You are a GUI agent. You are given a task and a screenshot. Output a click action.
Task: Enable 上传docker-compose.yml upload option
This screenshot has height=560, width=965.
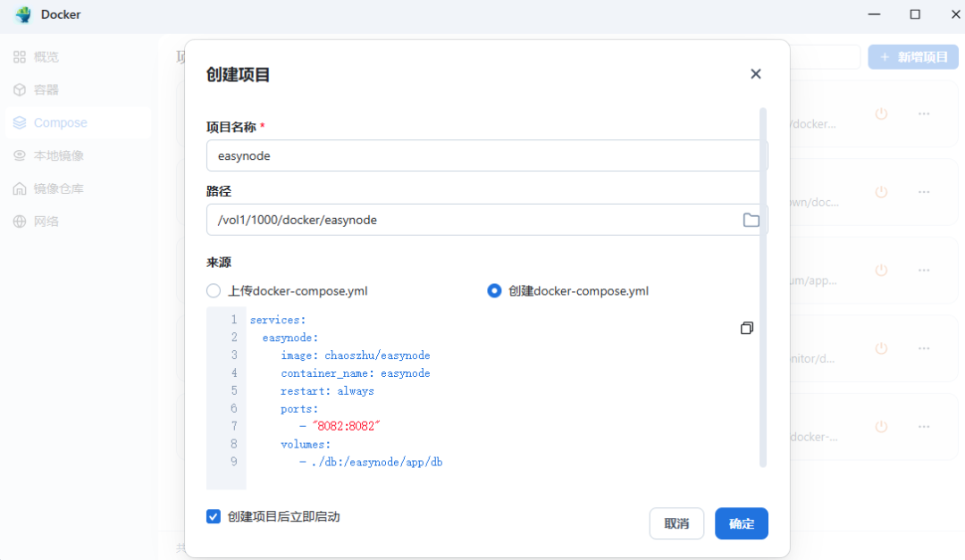[x=213, y=290]
